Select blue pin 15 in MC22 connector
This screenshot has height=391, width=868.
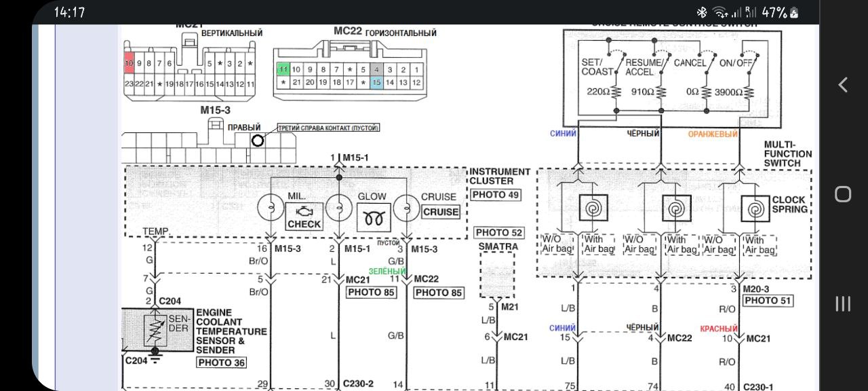pyautogui.click(x=376, y=82)
